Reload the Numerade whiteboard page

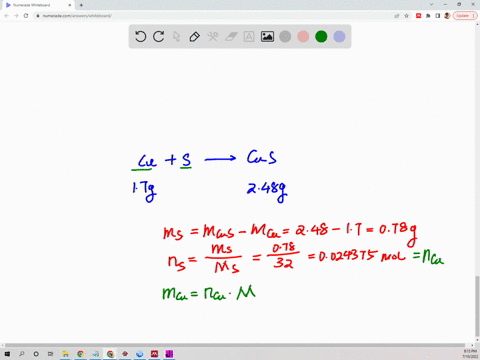click(26, 16)
